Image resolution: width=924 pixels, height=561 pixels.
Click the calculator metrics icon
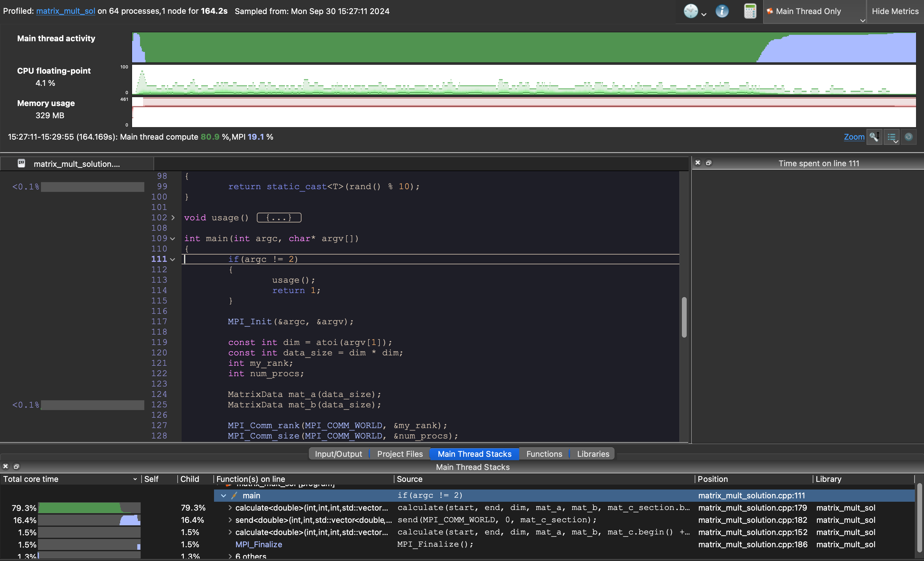(750, 11)
